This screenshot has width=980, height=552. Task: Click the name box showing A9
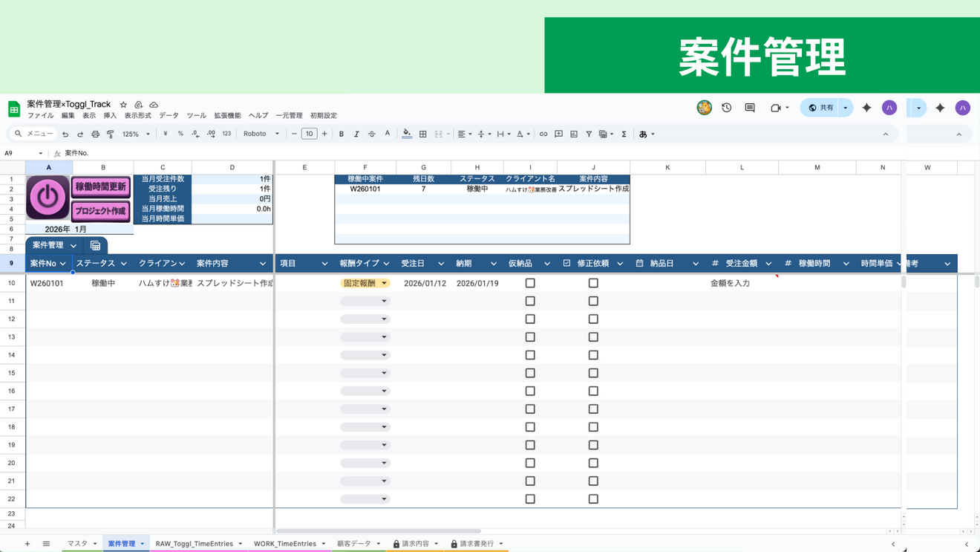(x=24, y=153)
